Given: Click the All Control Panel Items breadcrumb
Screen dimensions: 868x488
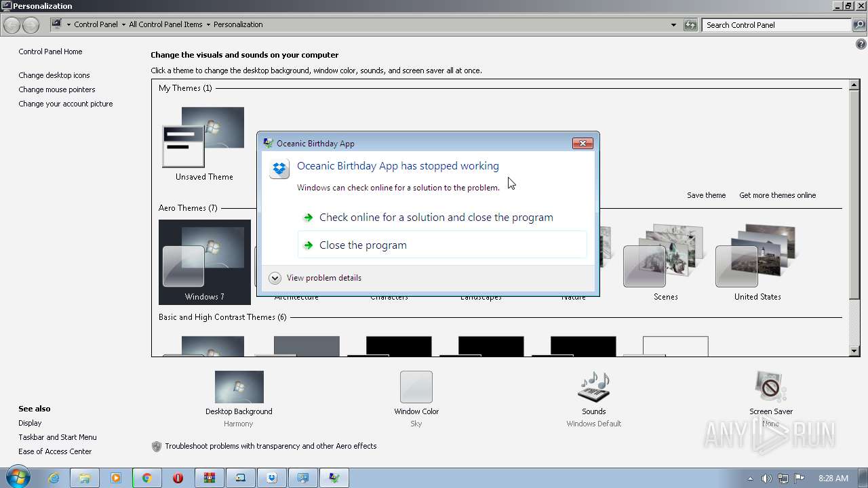Looking at the screenshot, I should (x=165, y=24).
